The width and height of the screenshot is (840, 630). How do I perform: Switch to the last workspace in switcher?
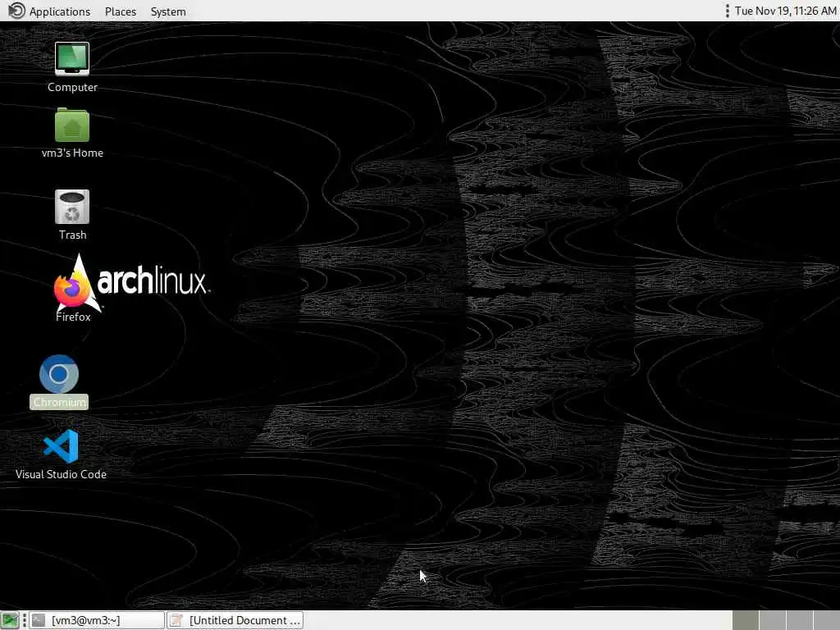pyautogui.click(x=827, y=620)
